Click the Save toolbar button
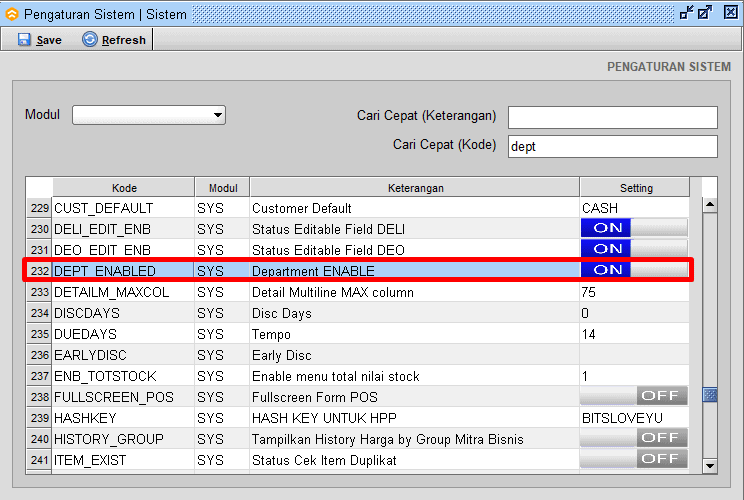 (39, 40)
